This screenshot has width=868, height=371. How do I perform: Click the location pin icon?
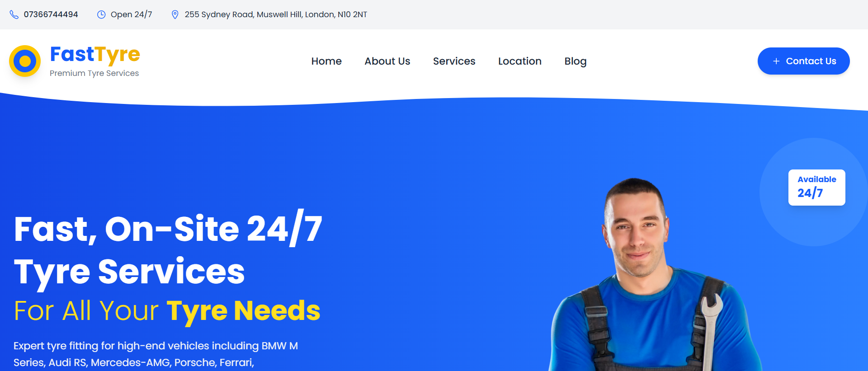[175, 14]
